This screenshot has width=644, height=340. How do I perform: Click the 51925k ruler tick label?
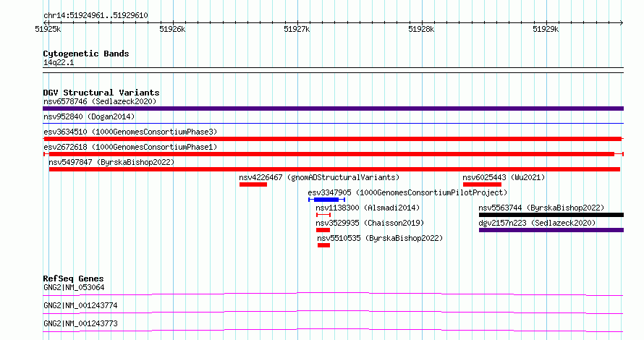coord(48,29)
